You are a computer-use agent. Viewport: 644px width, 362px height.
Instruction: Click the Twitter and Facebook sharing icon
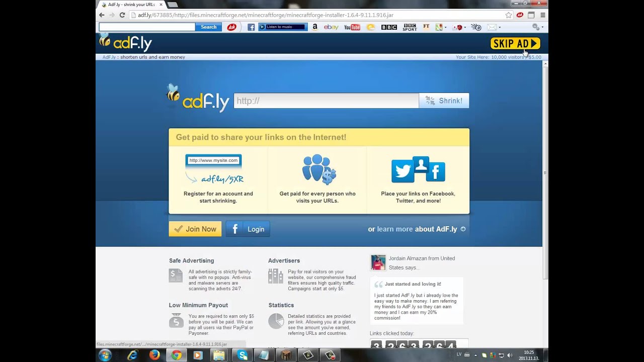418,169
